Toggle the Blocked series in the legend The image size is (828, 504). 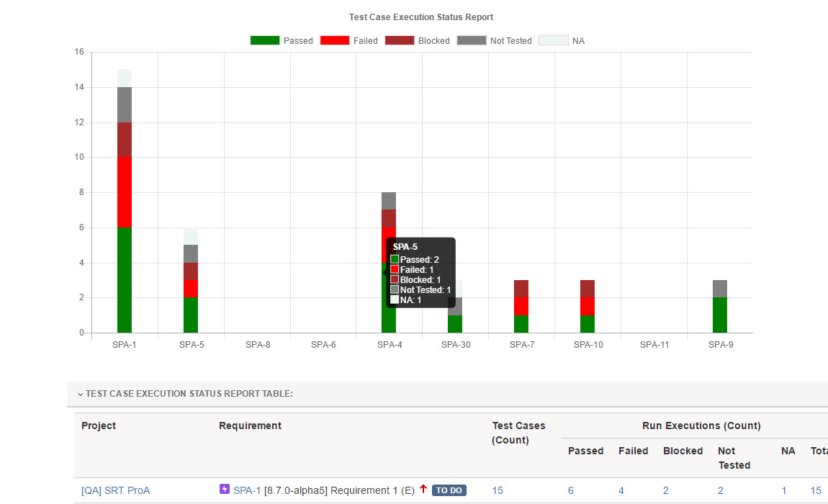click(x=400, y=40)
